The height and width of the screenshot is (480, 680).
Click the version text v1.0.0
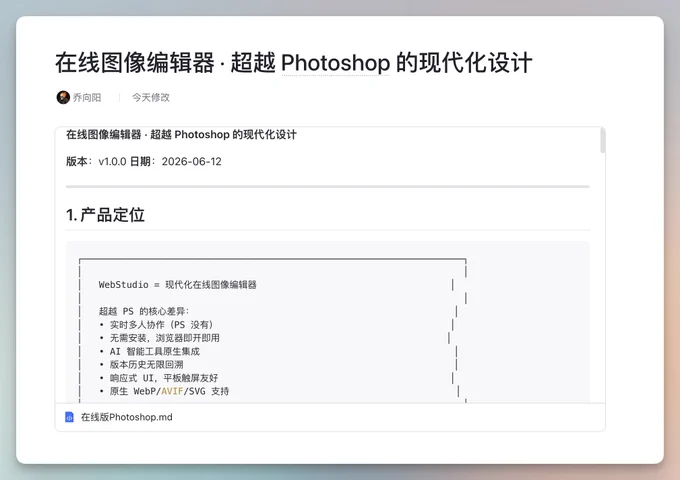(x=112, y=161)
